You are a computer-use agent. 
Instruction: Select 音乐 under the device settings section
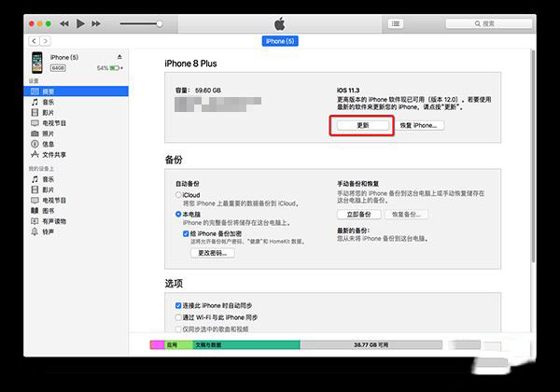click(x=48, y=100)
